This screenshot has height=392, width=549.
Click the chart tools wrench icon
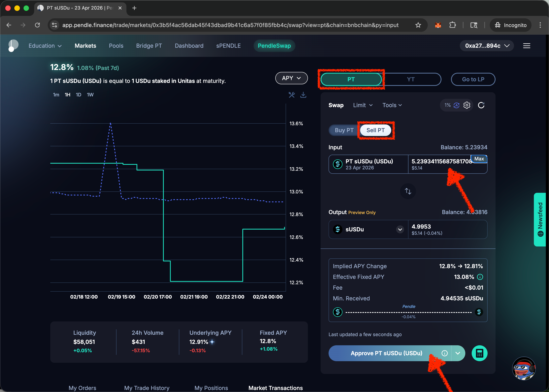tap(292, 95)
